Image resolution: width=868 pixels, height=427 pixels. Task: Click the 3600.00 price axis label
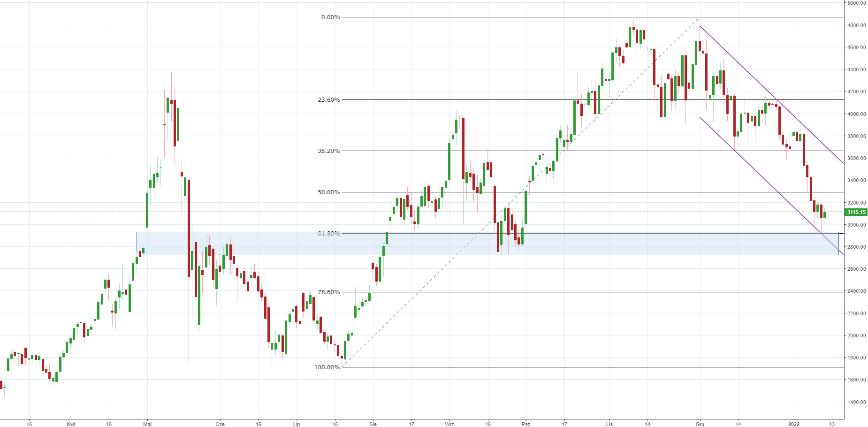click(857, 158)
